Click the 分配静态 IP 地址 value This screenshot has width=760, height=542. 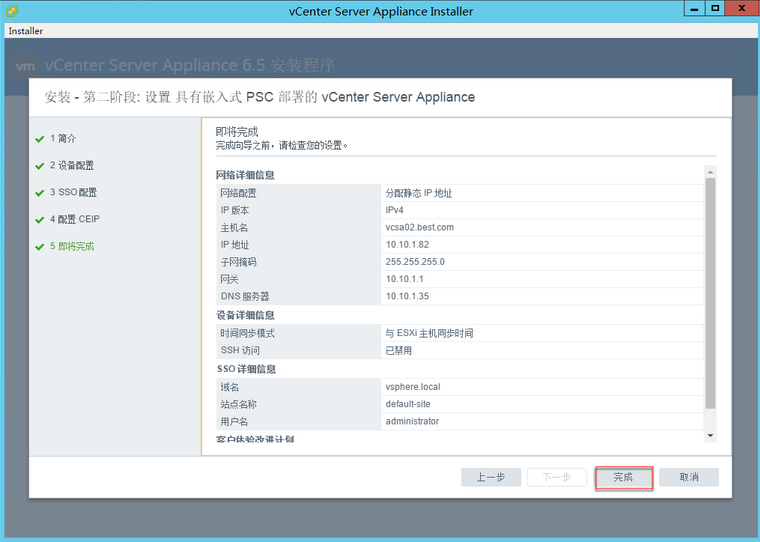(418, 193)
